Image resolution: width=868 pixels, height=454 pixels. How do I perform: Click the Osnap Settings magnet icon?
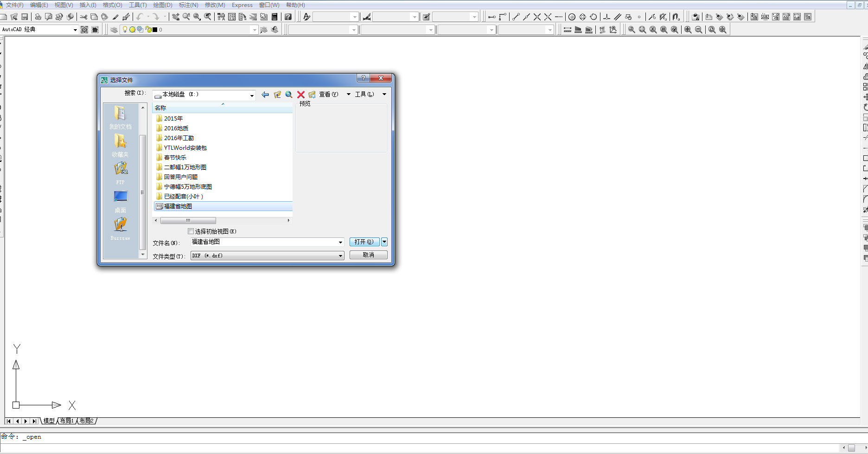[676, 17]
